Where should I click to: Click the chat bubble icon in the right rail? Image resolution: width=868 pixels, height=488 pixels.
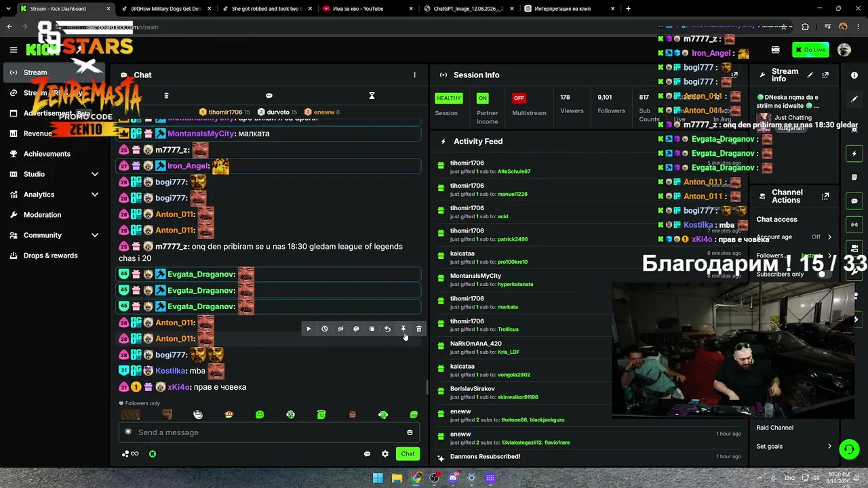(854, 201)
